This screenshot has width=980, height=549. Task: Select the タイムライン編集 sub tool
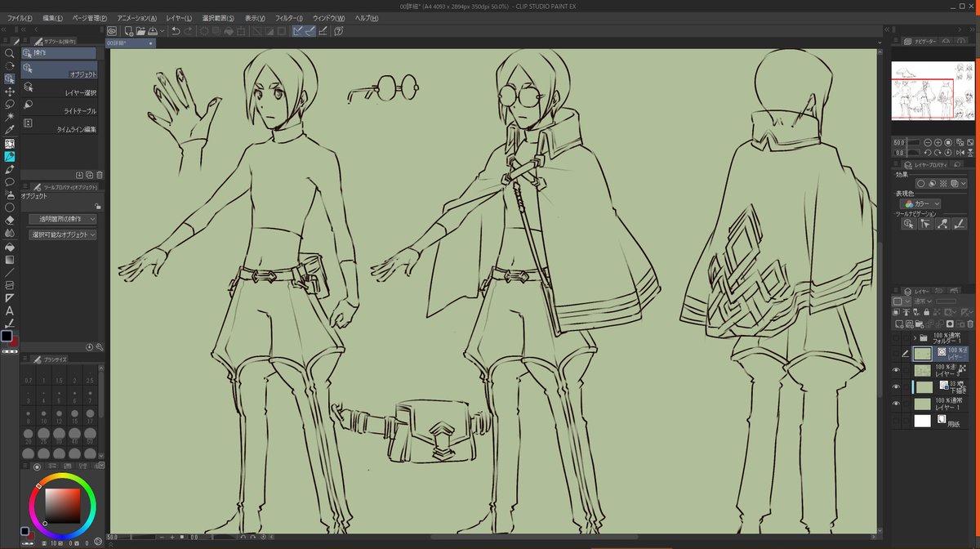coord(60,127)
